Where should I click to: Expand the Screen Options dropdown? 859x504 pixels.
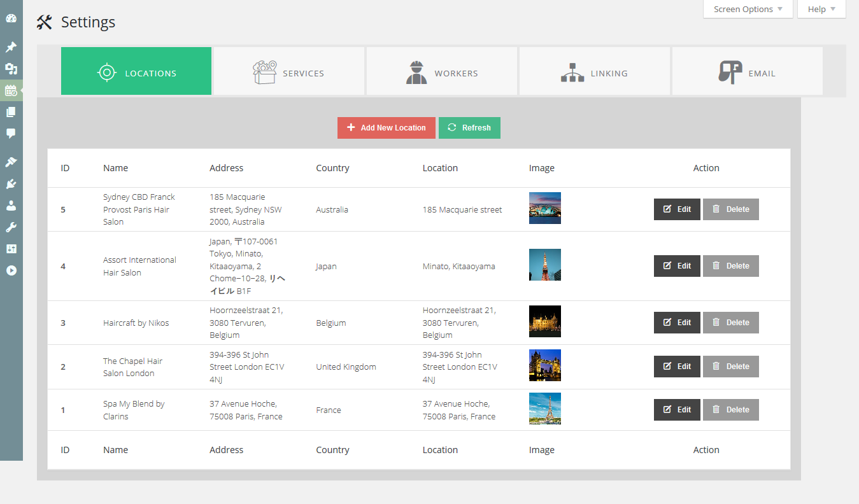(748, 9)
